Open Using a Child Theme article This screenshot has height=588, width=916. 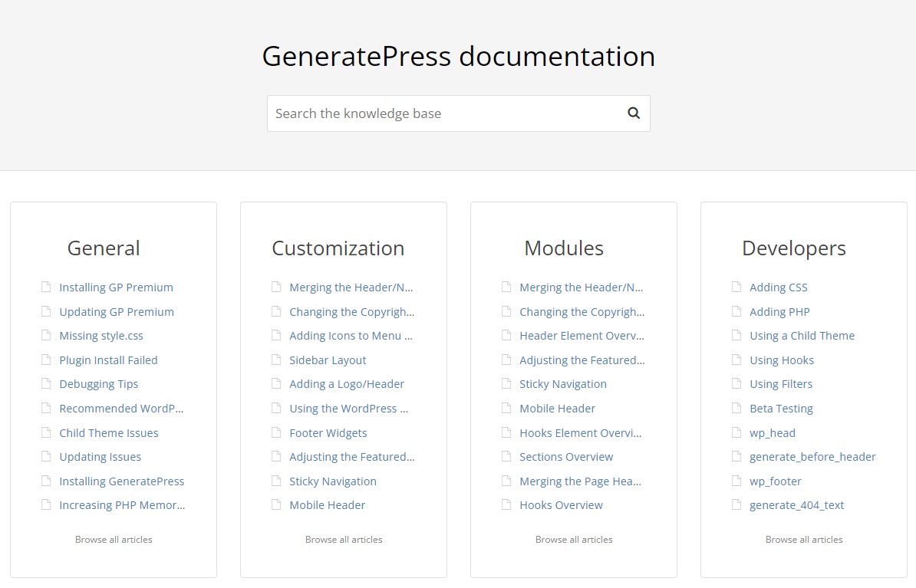pos(802,336)
